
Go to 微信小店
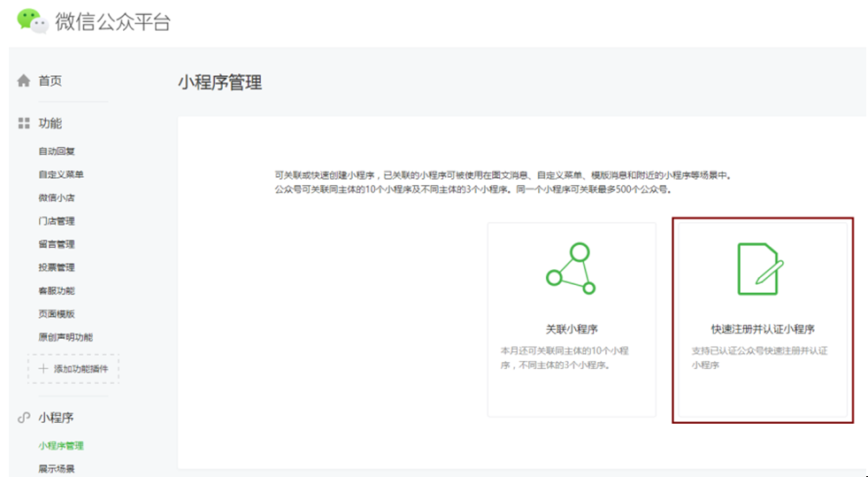(57, 197)
